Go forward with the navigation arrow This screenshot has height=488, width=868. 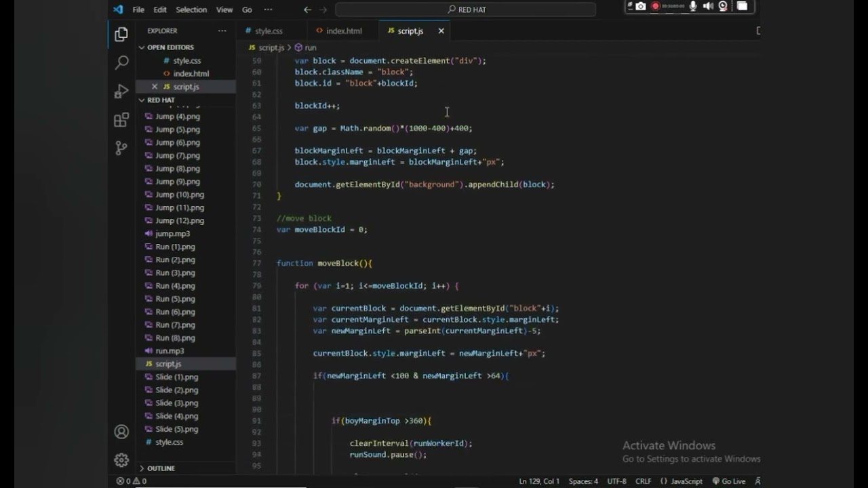tap(323, 9)
